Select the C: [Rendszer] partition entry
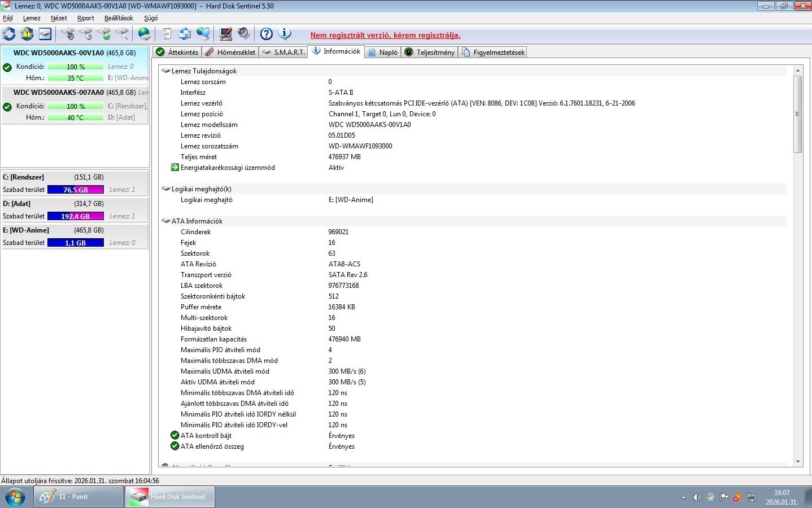Viewport: 812px width, 508px height. (75, 183)
